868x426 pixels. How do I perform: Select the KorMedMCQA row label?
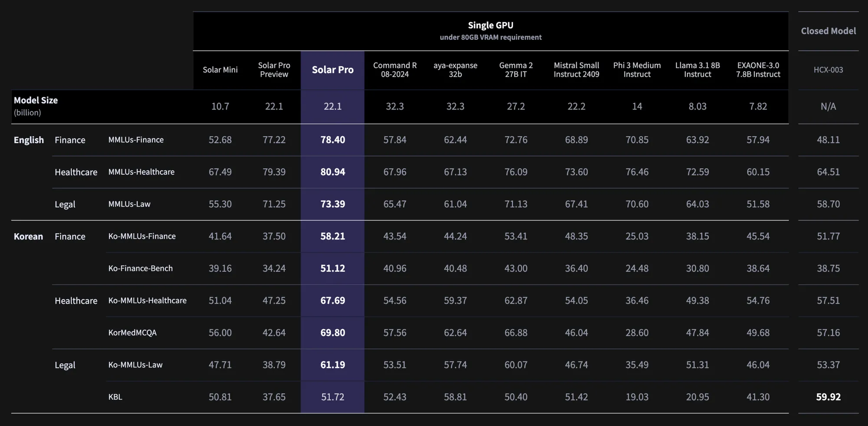(x=132, y=333)
